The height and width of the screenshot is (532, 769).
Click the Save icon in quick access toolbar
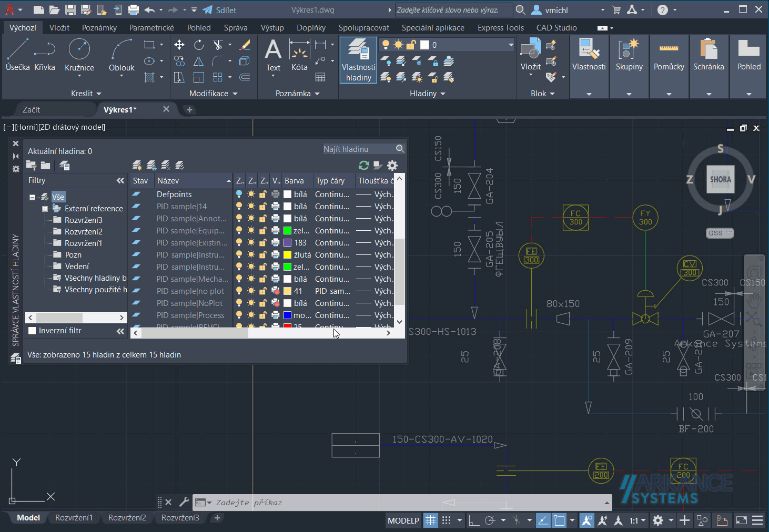coord(70,10)
